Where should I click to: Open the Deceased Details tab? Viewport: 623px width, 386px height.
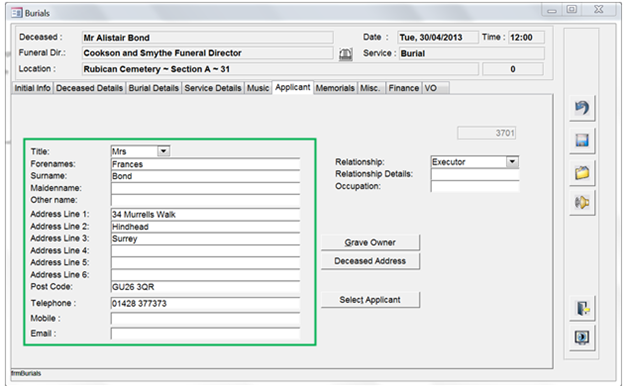[x=89, y=88]
